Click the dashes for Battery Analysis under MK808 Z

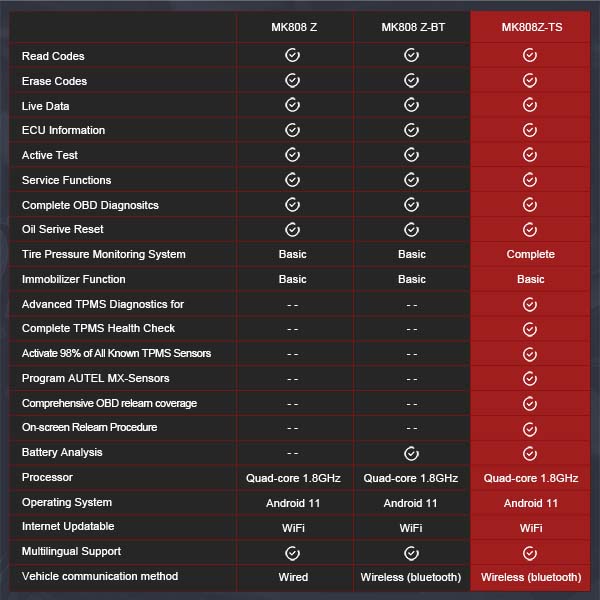pos(293,453)
